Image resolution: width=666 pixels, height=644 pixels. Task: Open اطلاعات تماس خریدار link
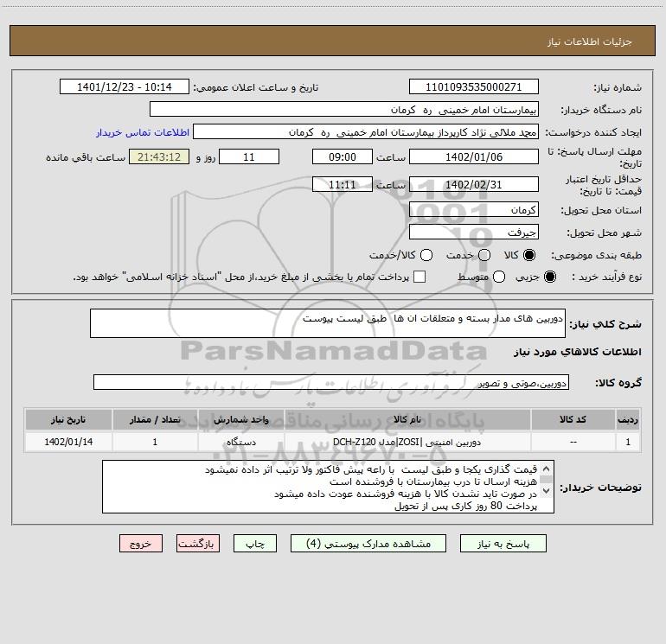[x=143, y=132]
